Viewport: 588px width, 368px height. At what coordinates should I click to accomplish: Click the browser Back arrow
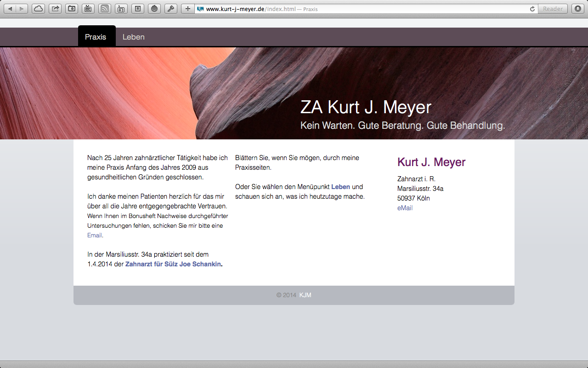coord(11,9)
